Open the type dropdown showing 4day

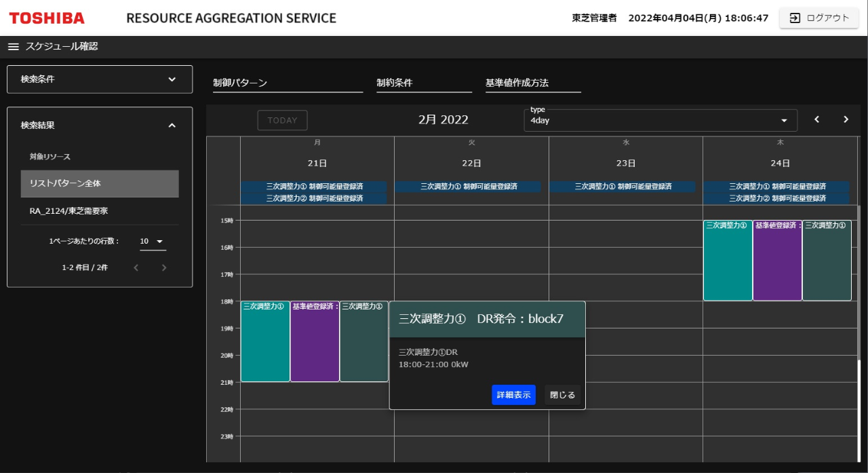tap(660, 120)
